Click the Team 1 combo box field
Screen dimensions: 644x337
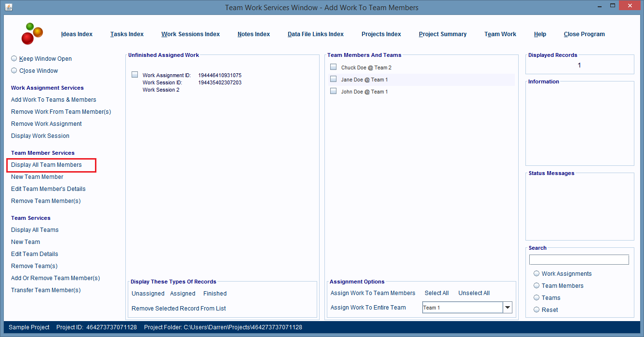(x=462, y=308)
